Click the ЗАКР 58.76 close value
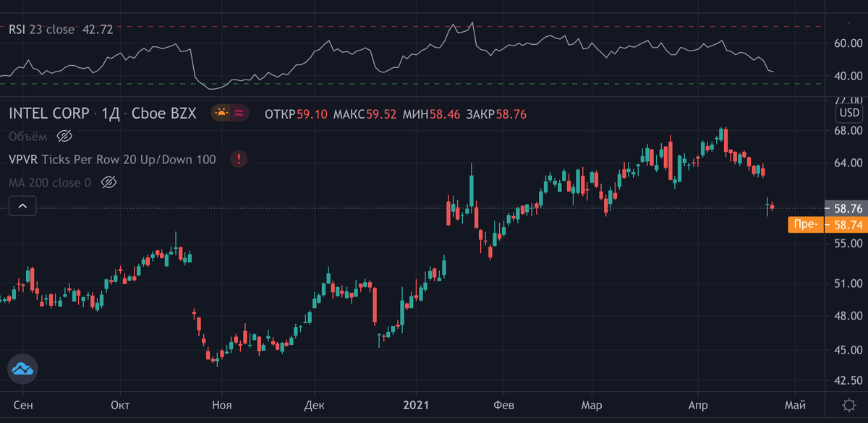This screenshot has height=423, width=868. click(496, 114)
